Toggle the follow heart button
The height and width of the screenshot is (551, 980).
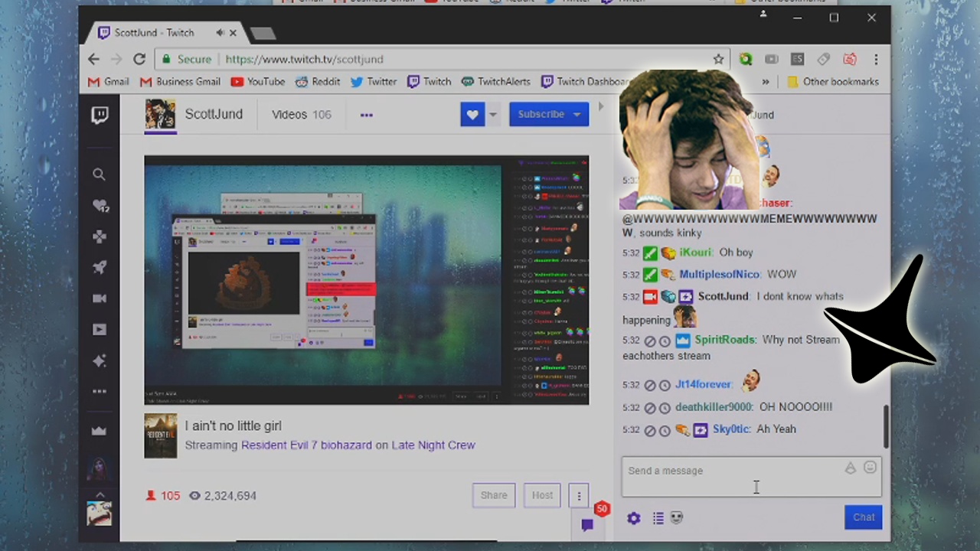472,115
